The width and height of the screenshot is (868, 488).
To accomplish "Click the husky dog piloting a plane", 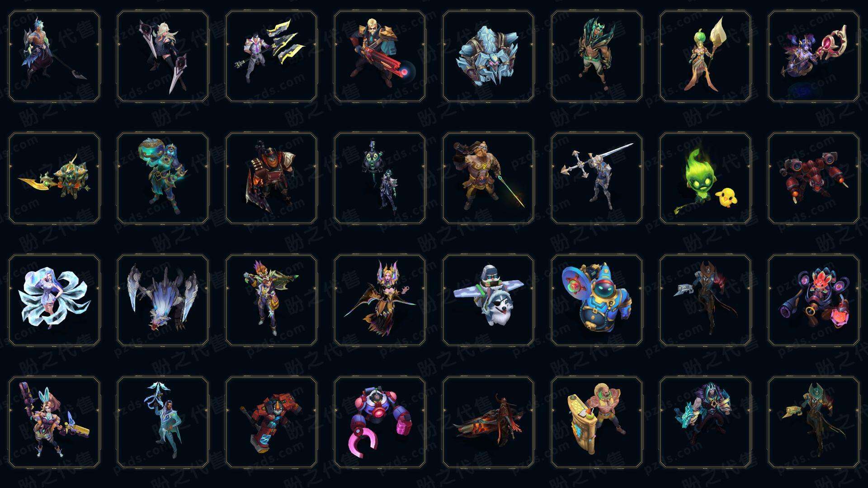I will tap(488, 300).
